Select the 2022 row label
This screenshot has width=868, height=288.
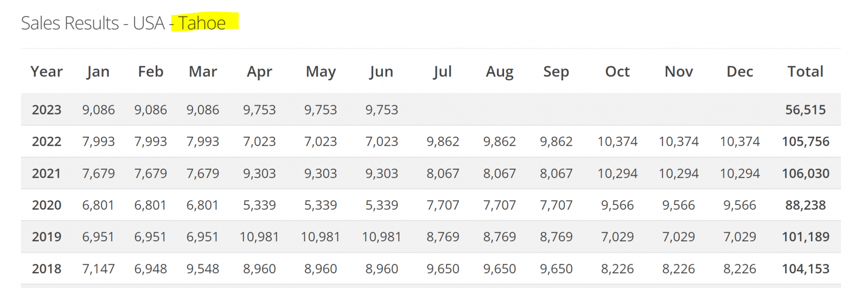(47, 142)
